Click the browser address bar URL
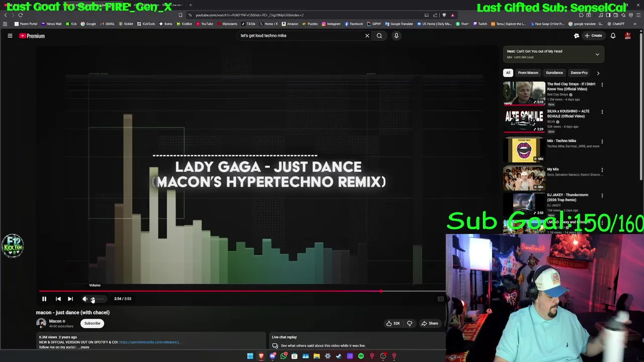 [250, 15]
